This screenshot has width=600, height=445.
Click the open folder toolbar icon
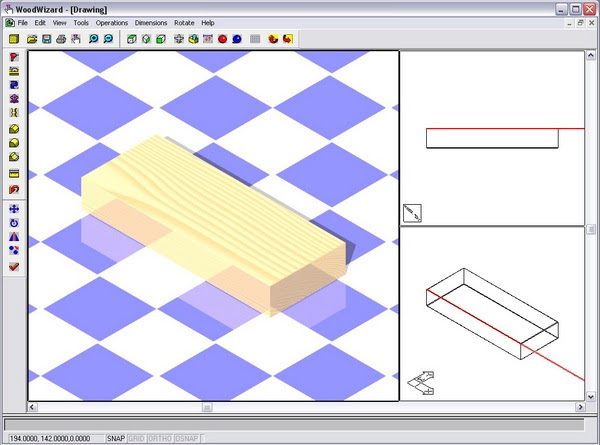(x=32, y=39)
